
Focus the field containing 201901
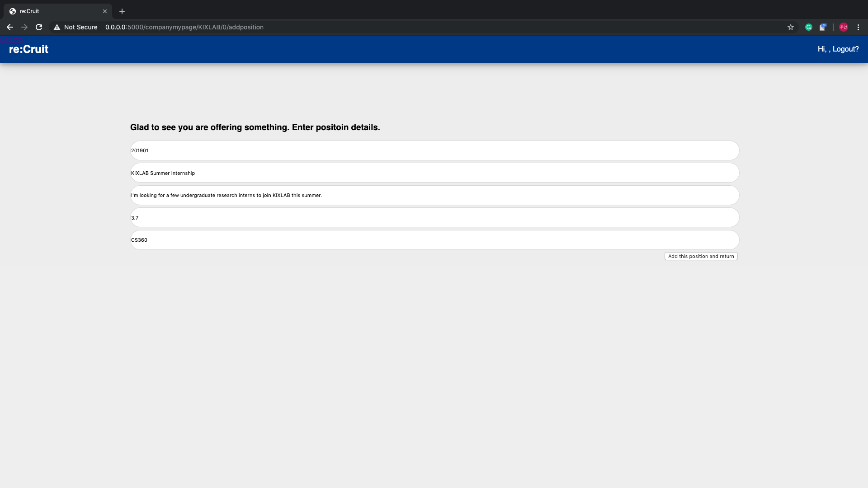point(434,150)
